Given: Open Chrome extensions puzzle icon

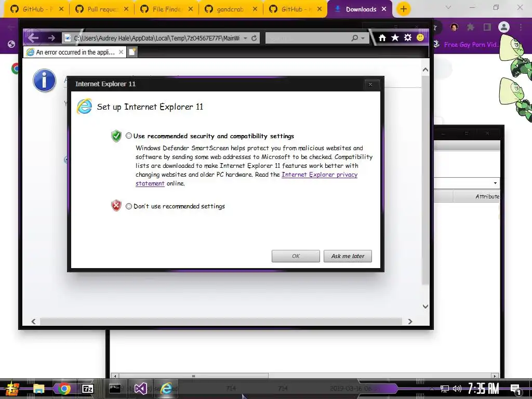Looking at the screenshot, I should pos(471,27).
